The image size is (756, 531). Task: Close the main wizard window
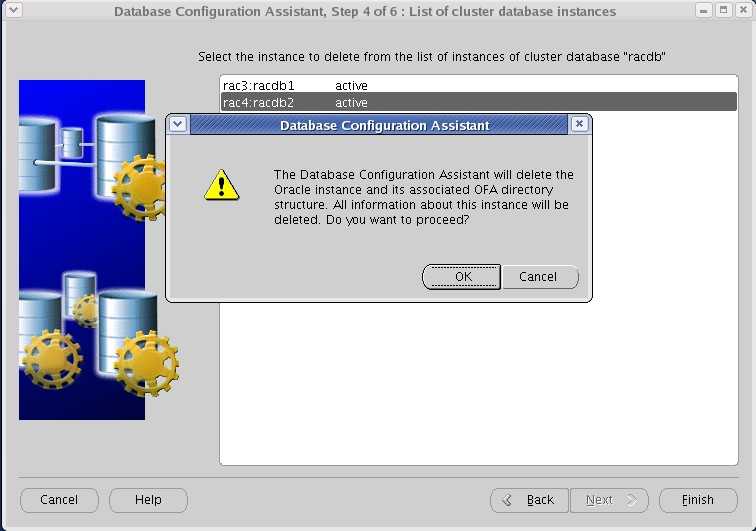pyautogui.click(x=743, y=10)
